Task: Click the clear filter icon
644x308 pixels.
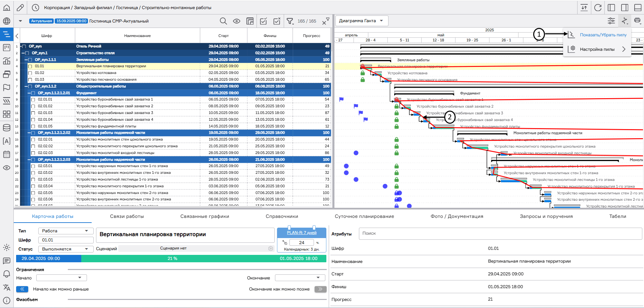Action: point(325,21)
